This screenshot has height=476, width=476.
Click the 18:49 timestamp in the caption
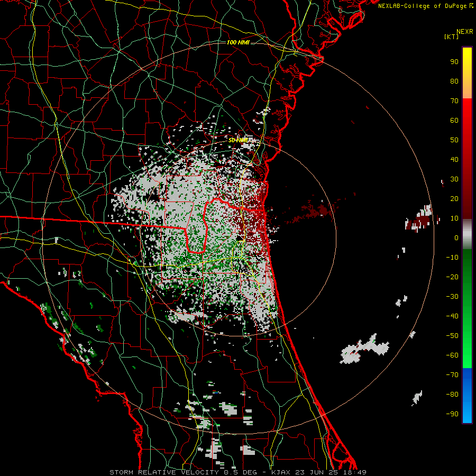tap(354, 472)
